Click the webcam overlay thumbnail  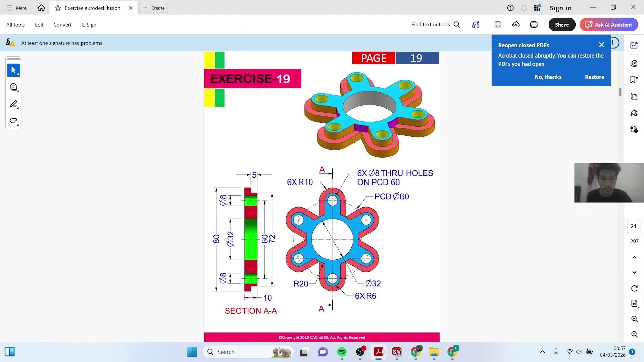(609, 183)
